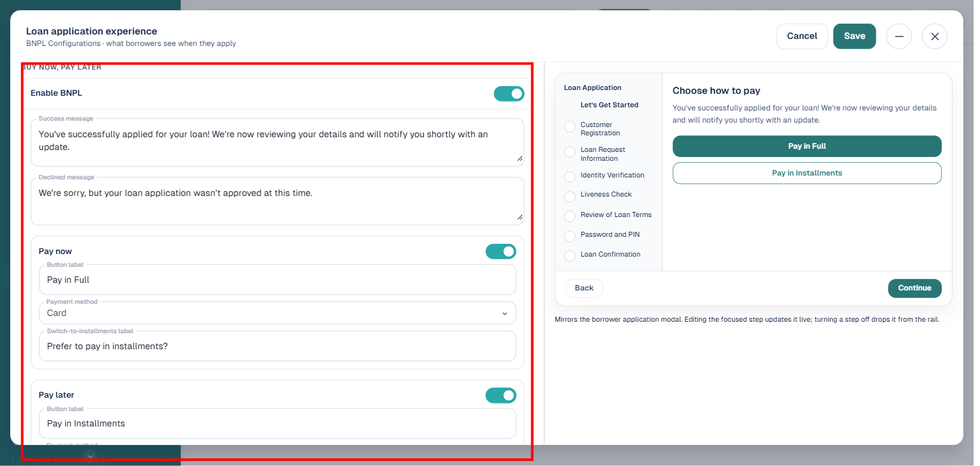The image size is (980, 466).
Task: Go Back in the preview modal
Action: pyautogui.click(x=584, y=288)
